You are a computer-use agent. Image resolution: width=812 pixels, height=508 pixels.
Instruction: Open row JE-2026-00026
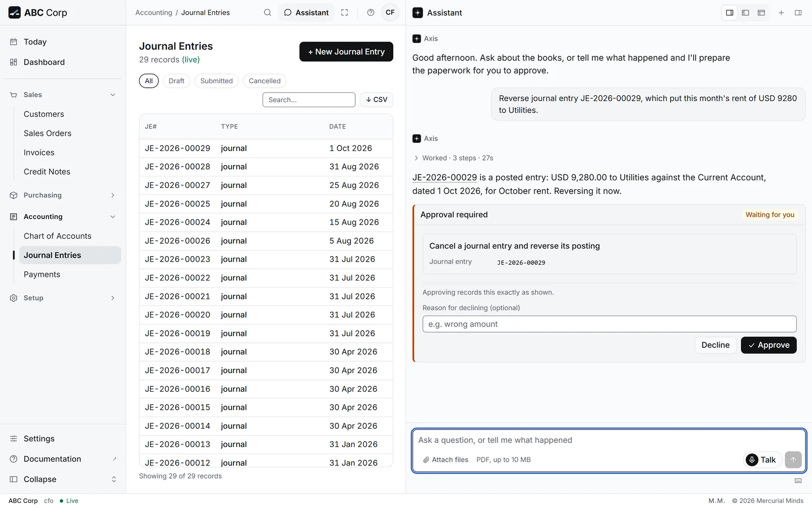click(x=266, y=241)
